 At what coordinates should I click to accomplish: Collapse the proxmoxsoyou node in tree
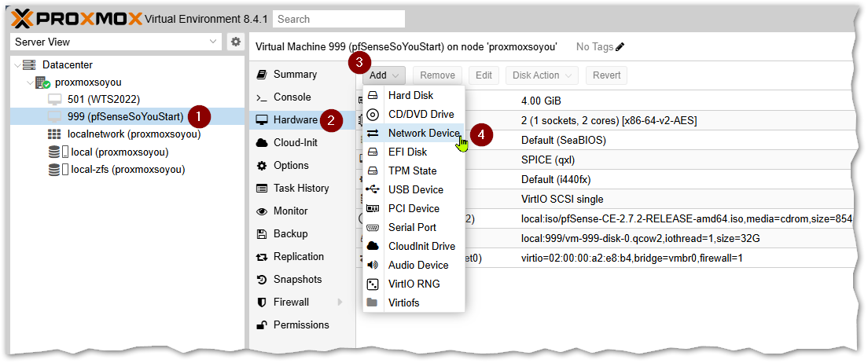(29, 82)
